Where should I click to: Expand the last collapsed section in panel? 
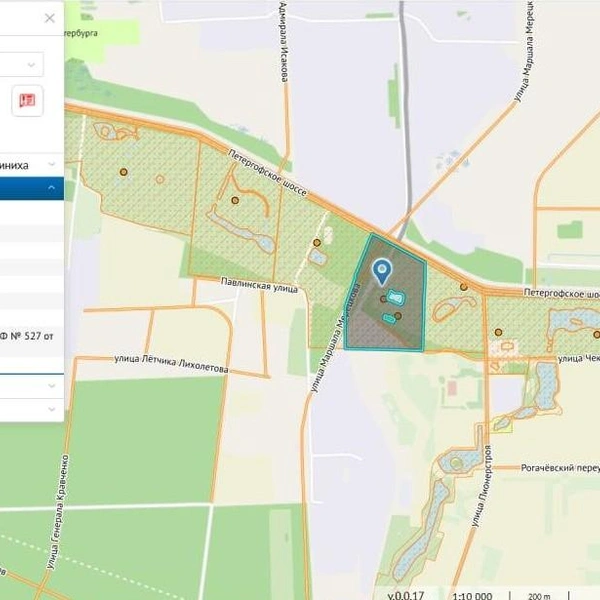coord(31,409)
